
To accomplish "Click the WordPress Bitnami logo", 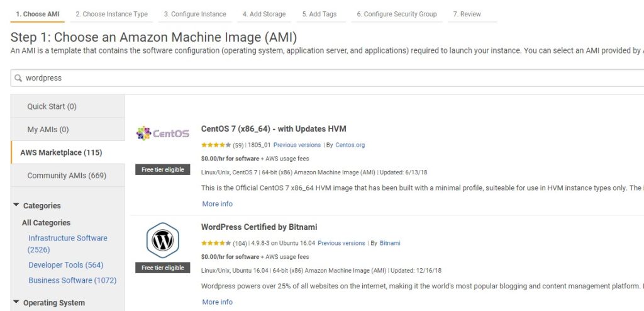I will click(163, 240).
